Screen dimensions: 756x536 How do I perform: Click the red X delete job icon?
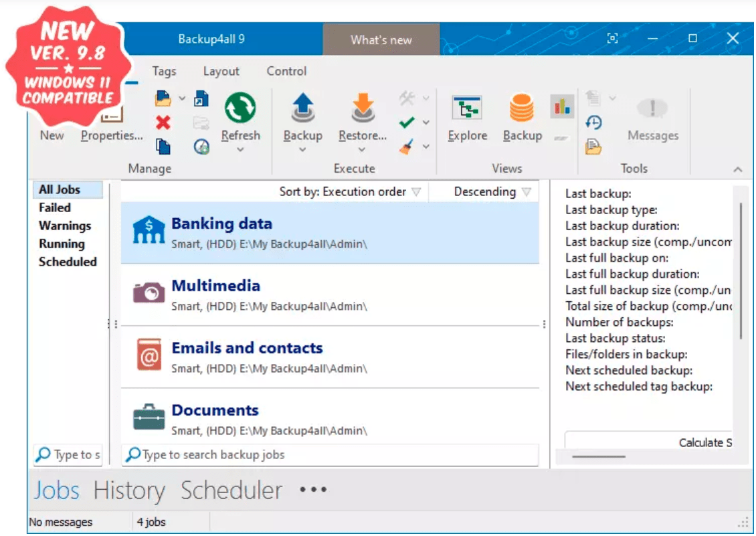pos(163,122)
